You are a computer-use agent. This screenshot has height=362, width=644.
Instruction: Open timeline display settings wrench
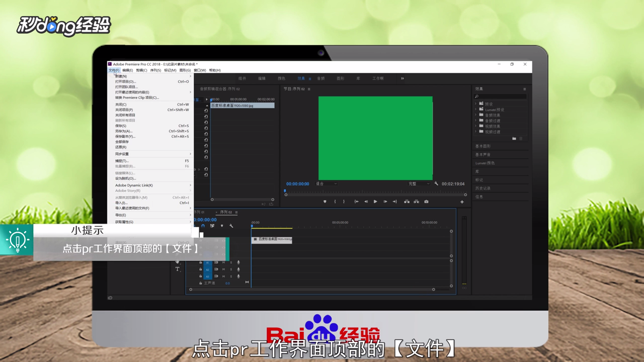point(231,226)
